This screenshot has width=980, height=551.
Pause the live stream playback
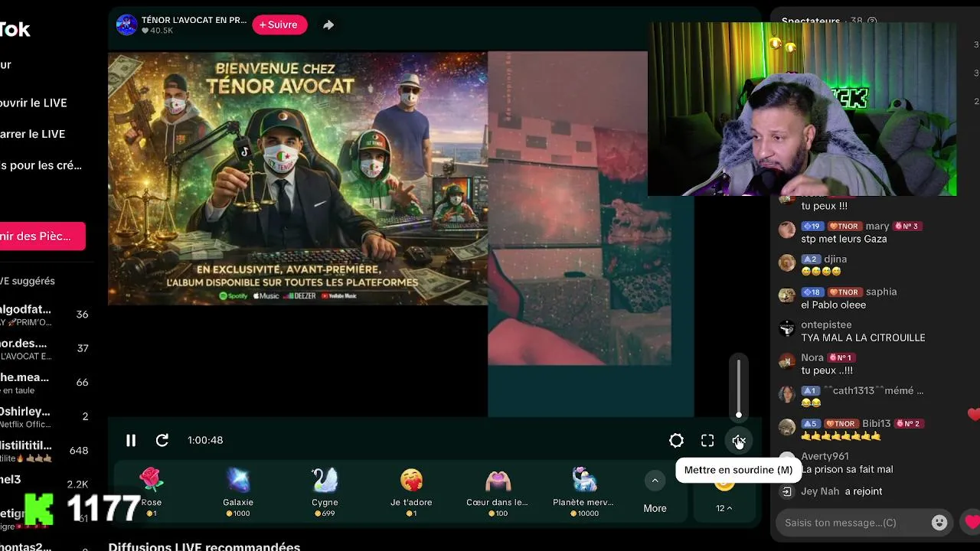click(x=131, y=440)
